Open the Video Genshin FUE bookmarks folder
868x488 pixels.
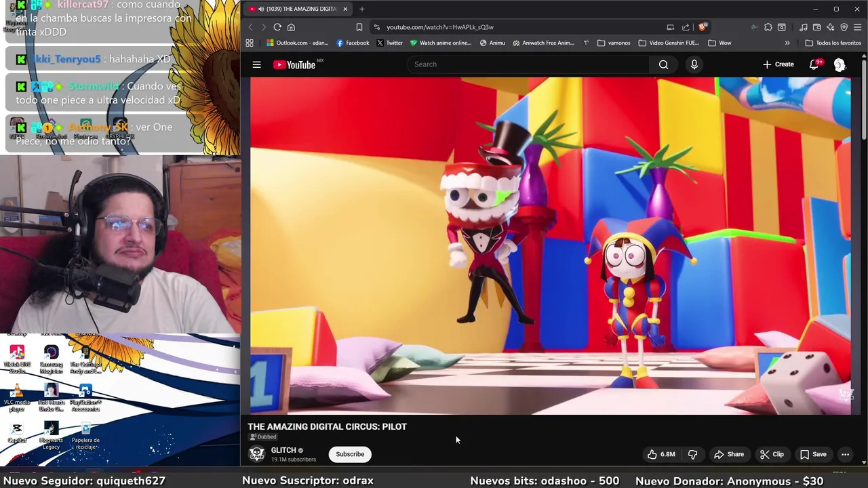pos(669,43)
